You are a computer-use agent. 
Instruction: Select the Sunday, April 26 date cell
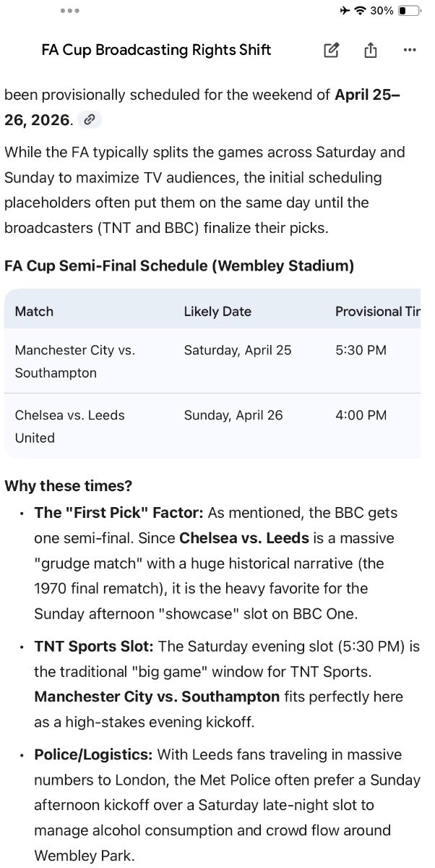tap(233, 415)
